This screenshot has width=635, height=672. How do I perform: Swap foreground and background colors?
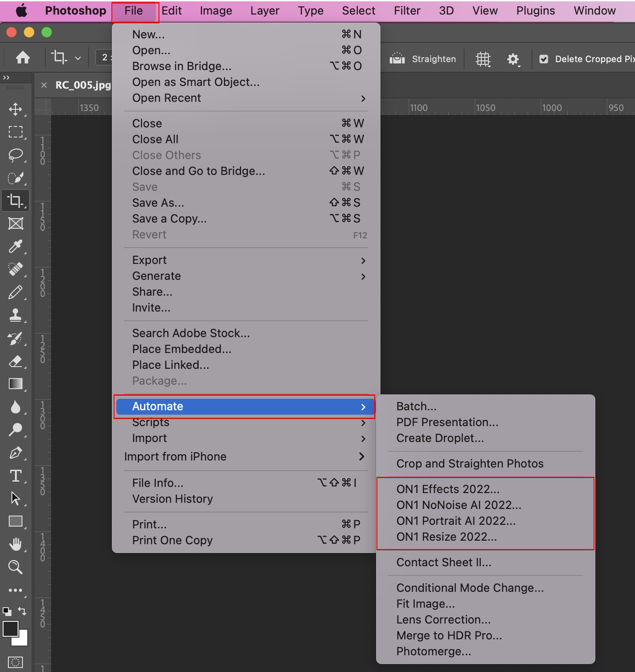(x=22, y=611)
